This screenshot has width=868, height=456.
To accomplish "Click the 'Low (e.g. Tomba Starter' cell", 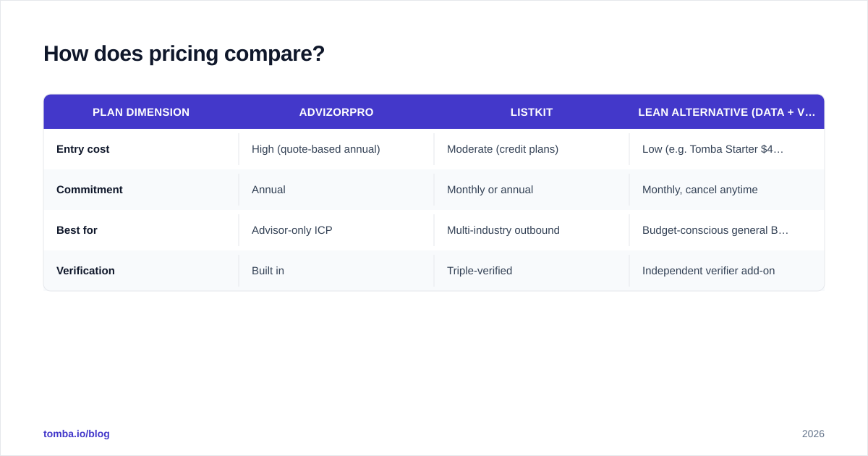I will (x=727, y=149).
